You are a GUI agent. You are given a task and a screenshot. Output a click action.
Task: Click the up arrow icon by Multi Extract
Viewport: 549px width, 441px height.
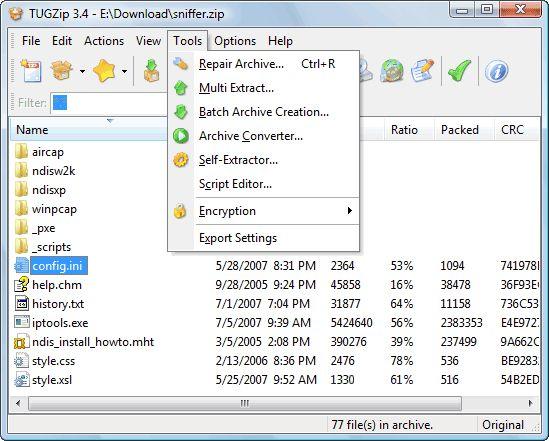[x=181, y=88]
